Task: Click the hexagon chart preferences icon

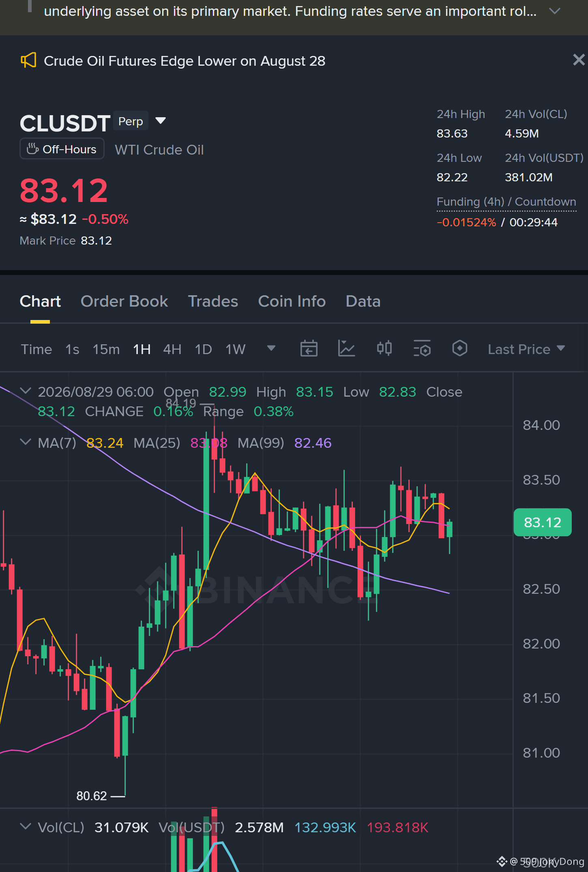Action: (x=459, y=348)
